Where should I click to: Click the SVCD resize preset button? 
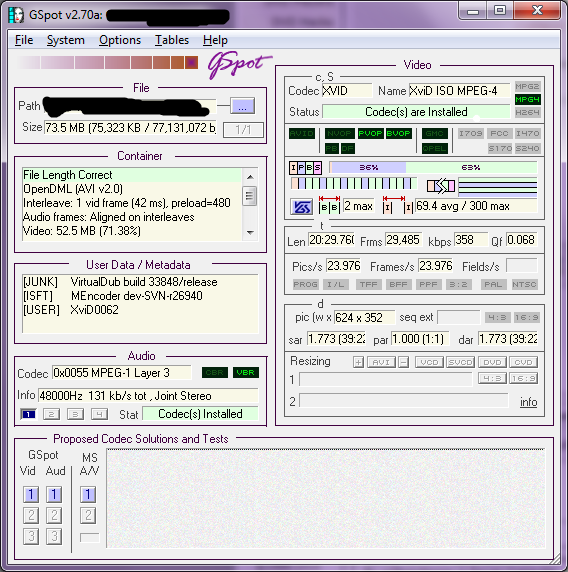(x=460, y=362)
